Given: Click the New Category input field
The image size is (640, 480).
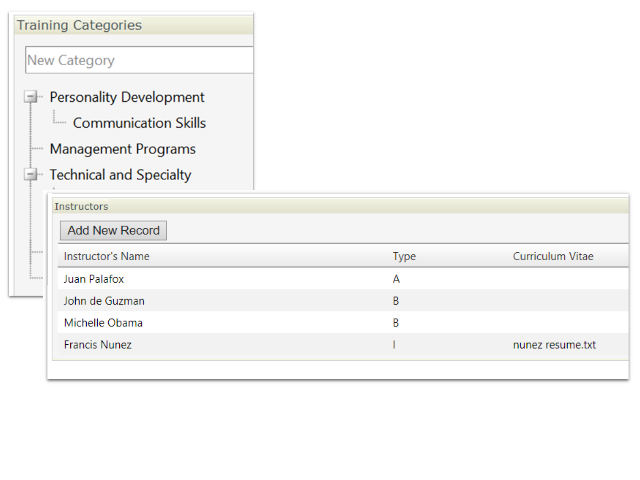Looking at the screenshot, I should tap(139, 60).
